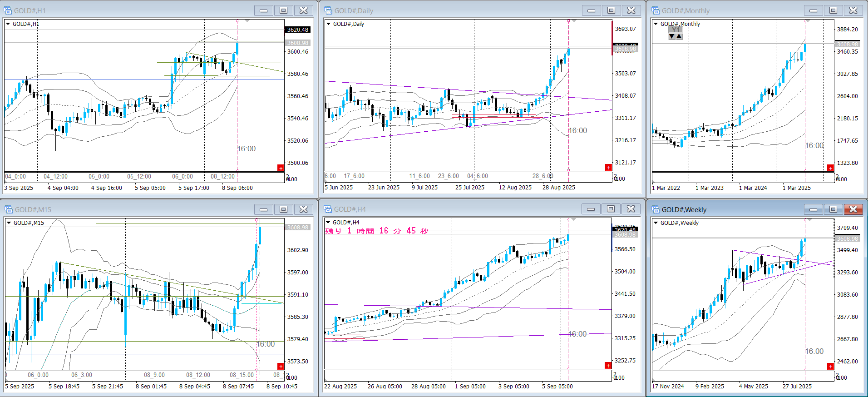Expand the dropdown triangle beside GOLD#,M15 label
Viewport: 868px width, 397px height.
pyautogui.click(x=9, y=223)
